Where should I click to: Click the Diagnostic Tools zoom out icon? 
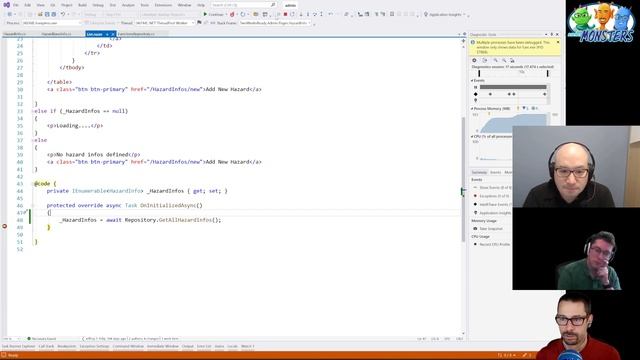coord(504,60)
